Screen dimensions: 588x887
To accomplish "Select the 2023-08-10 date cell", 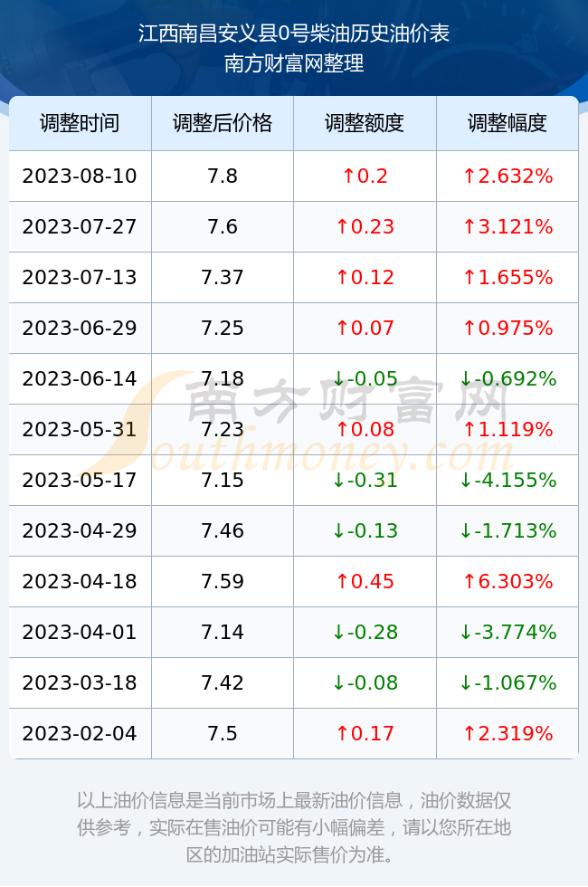I will (x=80, y=176).
